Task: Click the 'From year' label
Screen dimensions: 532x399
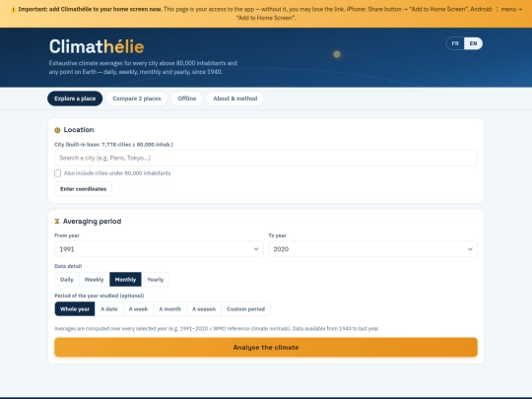Action: click(x=67, y=235)
